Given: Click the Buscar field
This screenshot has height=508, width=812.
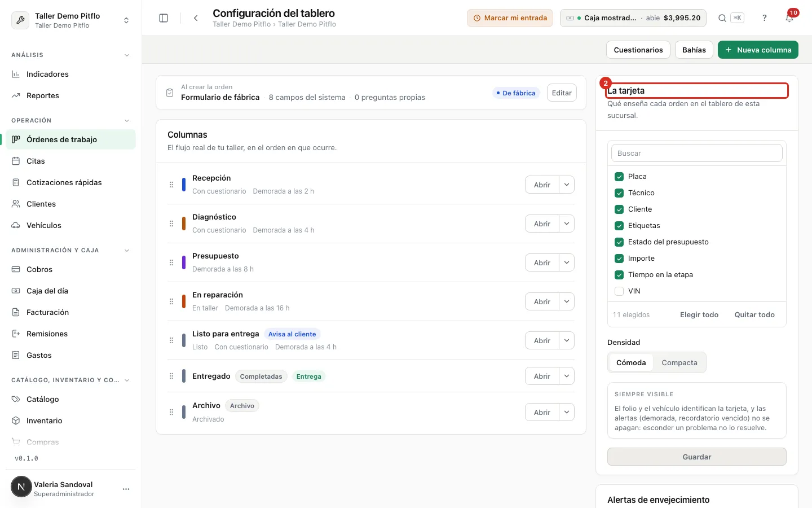Looking at the screenshot, I should click(697, 153).
